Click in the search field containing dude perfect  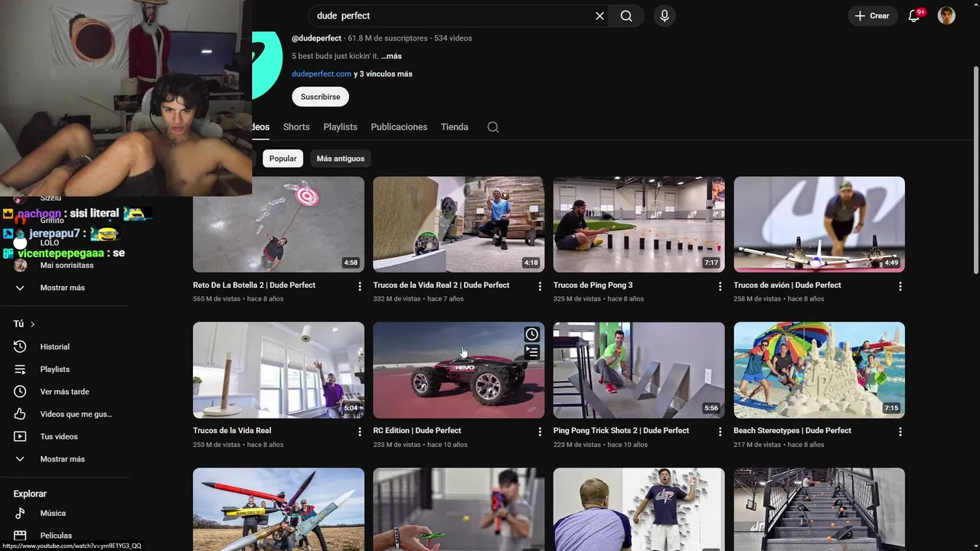tap(459, 16)
